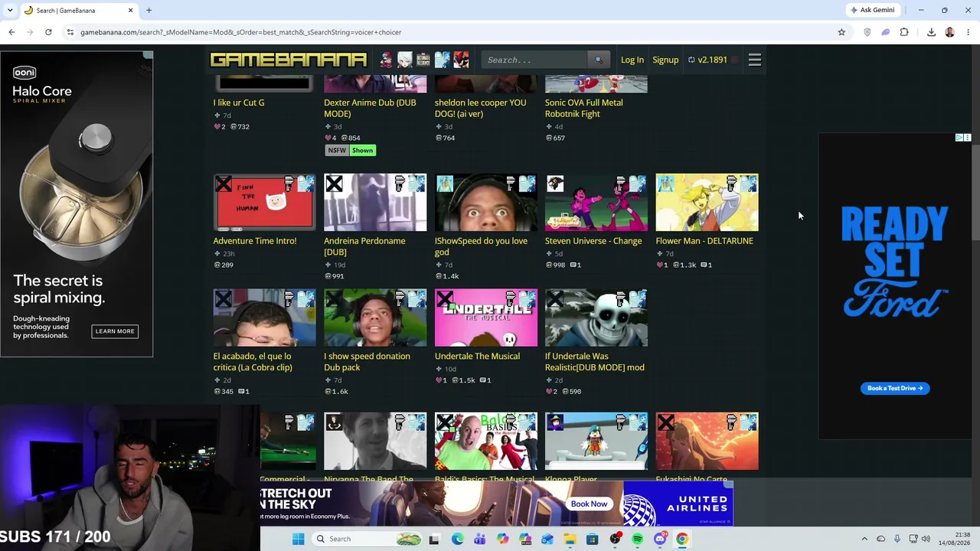The height and width of the screenshot is (551, 980).
Task: Click the IShowSpeed do you love god thumbnail
Action: [486, 203]
